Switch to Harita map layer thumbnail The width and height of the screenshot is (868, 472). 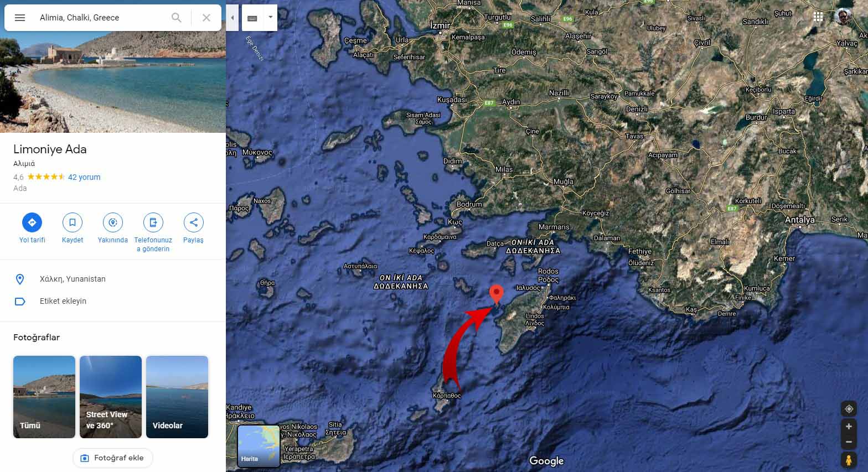259,446
